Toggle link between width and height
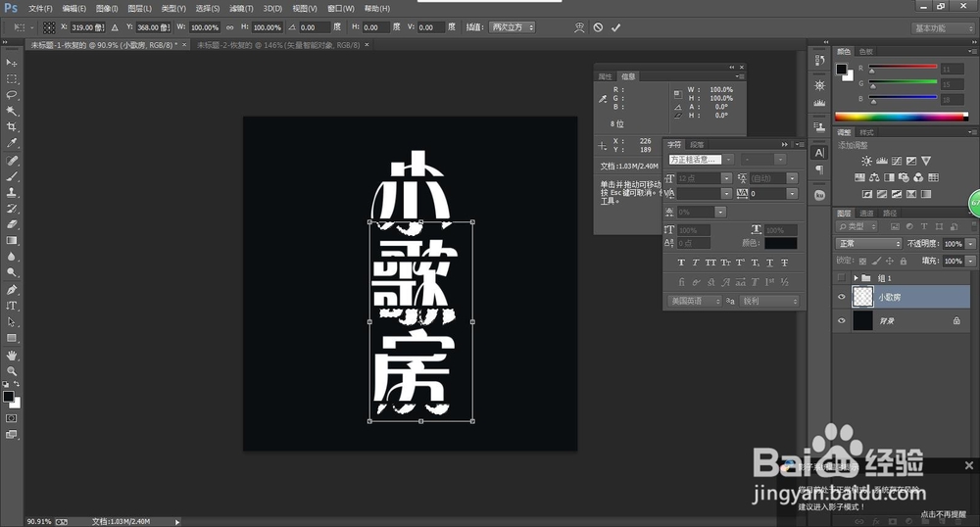The width and height of the screenshot is (980, 527). point(230,27)
